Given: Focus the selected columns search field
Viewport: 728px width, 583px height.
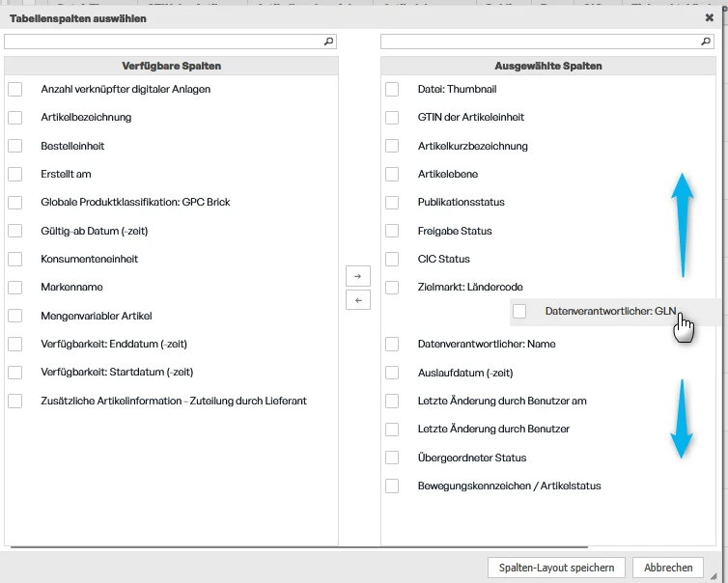Looking at the screenshot, I should tap(546, 42).
